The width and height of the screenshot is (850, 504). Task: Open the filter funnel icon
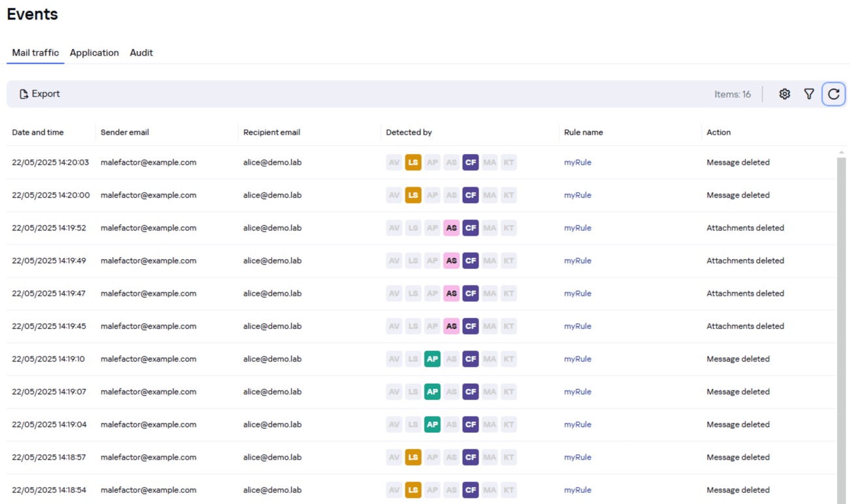click(x=809, y=94)
